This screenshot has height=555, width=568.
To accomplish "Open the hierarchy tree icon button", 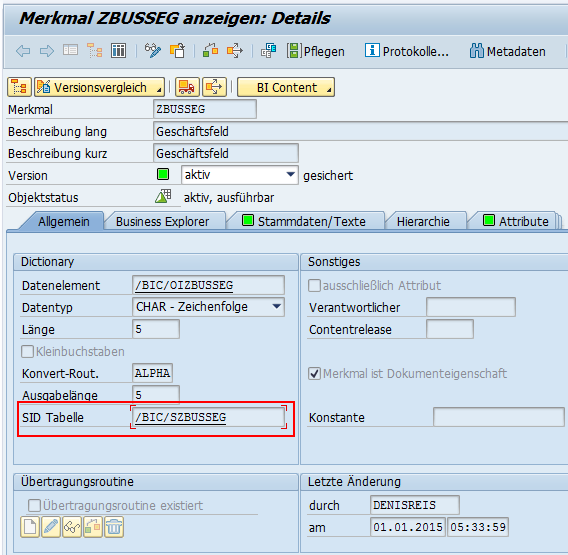I will coord(19,87).
